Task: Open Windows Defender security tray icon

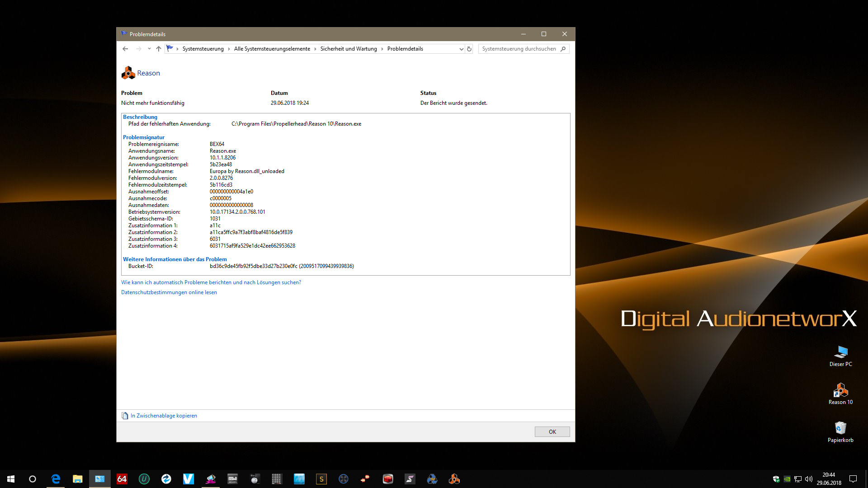Action: tap(776, 479)
